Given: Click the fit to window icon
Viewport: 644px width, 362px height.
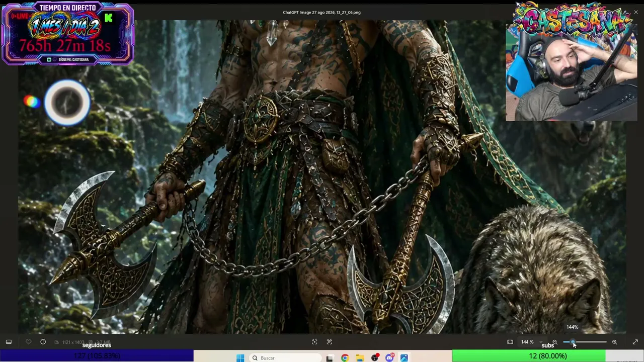Looking at the screenshot, I should tap(510, 342).
